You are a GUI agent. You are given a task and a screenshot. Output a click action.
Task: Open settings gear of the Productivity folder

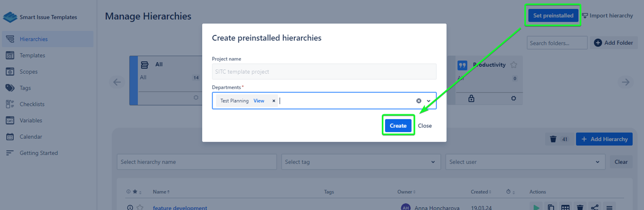coord(514,99)
